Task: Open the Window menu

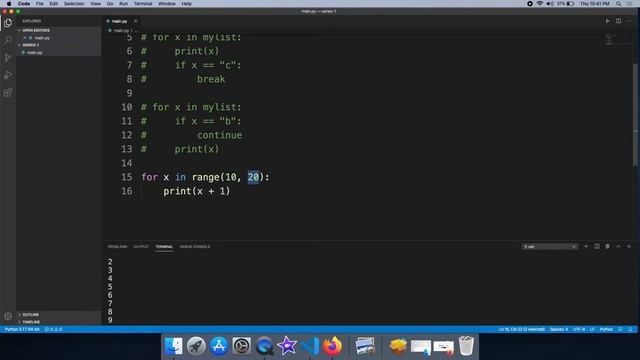Action: 167,4
